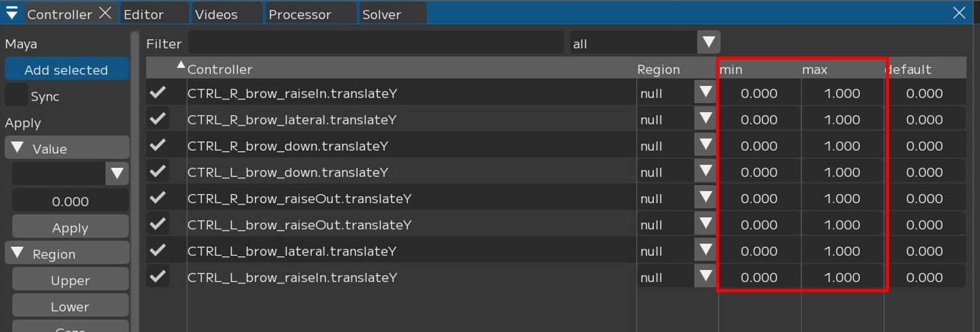Click the Filter text input field

coord(375,43)
